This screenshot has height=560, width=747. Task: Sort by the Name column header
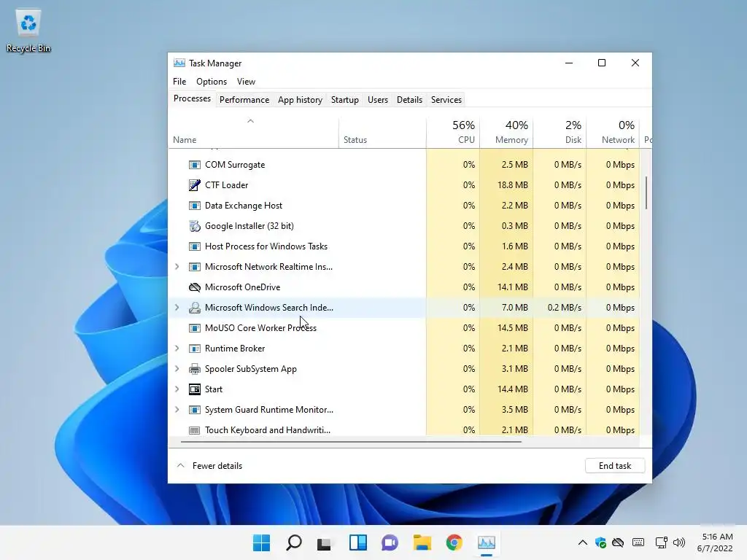pos(253,132)
